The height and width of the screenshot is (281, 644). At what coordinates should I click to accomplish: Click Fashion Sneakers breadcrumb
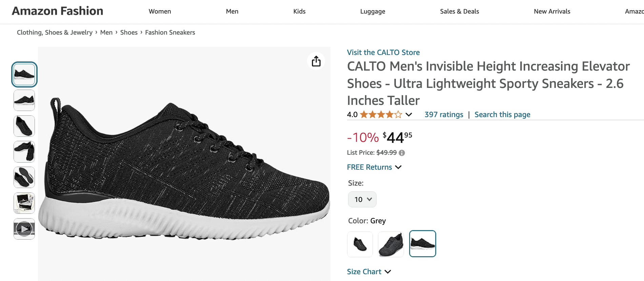pos(170,33)
